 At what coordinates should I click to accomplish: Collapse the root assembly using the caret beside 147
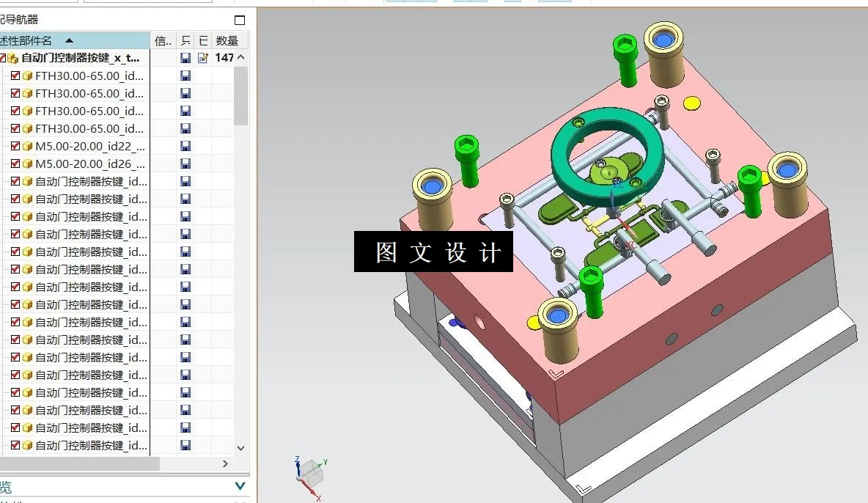coord(241,56)
